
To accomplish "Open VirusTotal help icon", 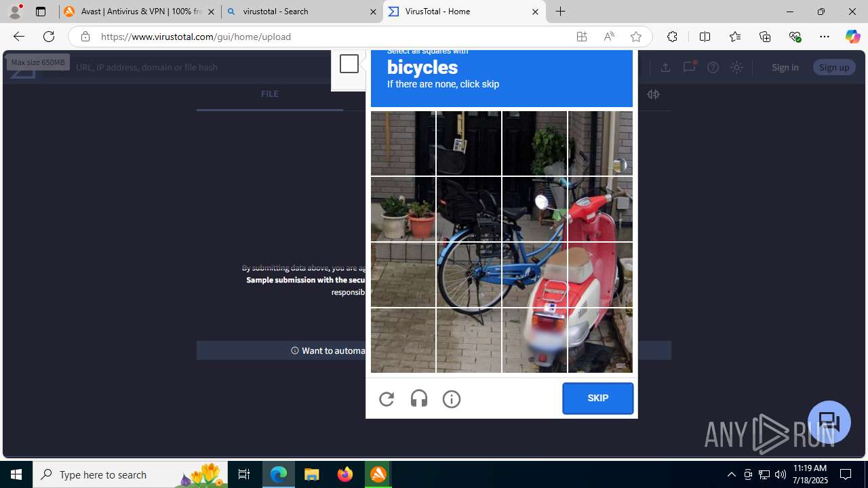I will [x=713, y=67].
